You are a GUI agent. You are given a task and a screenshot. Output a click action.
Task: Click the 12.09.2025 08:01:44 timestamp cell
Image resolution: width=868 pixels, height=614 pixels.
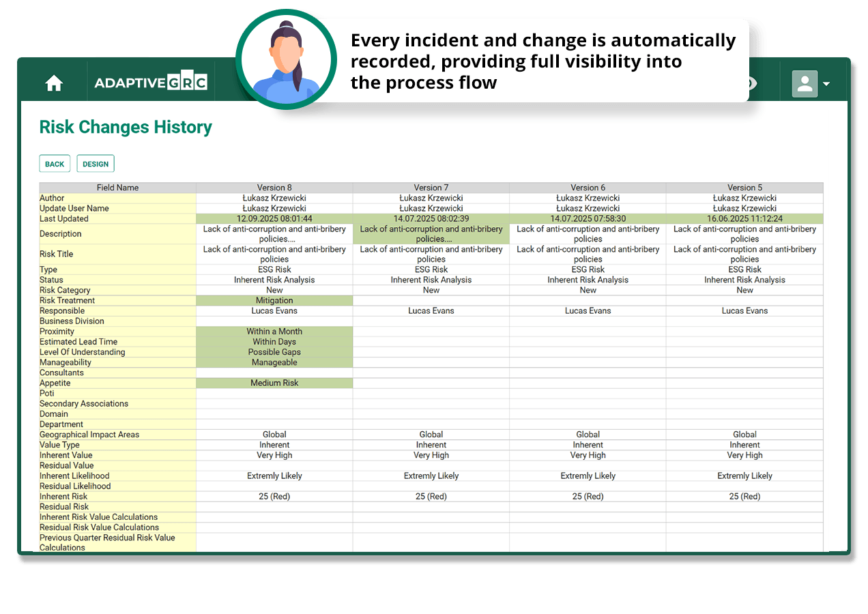click(274, 219)
